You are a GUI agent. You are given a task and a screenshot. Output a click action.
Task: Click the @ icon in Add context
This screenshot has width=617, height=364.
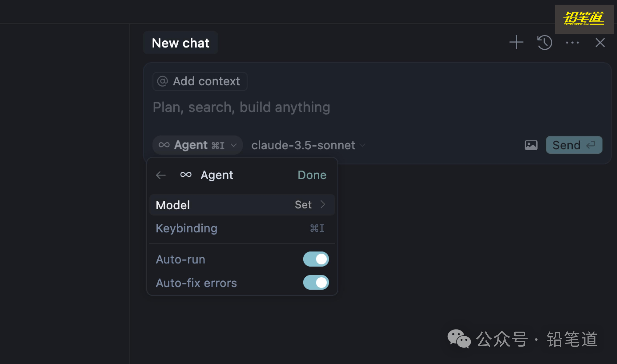pos(162,81)
